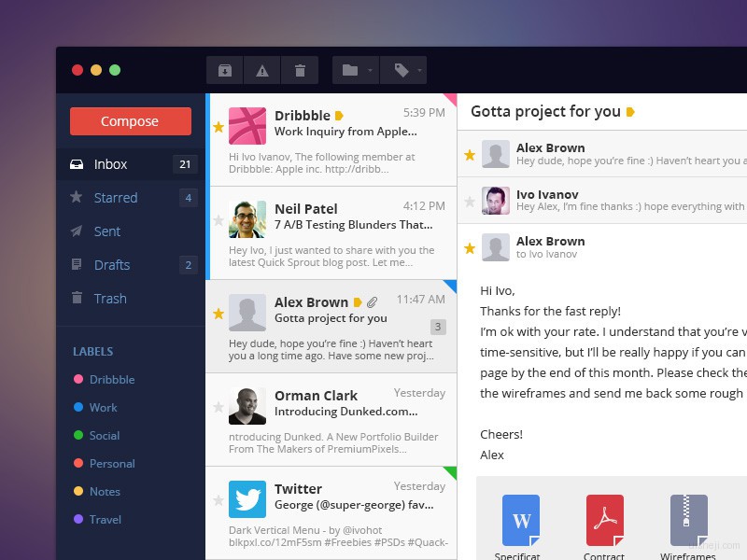
Task: Click the trash delete icon in toolbar
Action: tap(300, 70)
